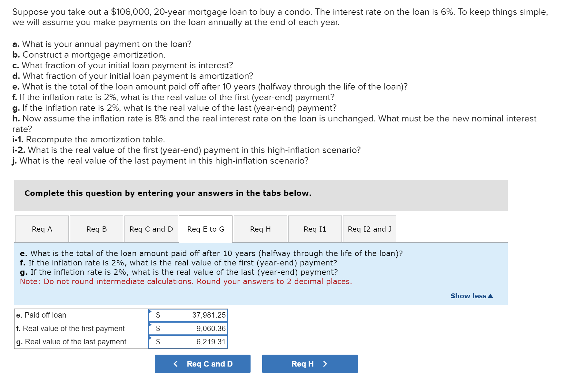The height and width of the screenshot is (392, 573).
Task: Open the Req I1 tab
Action: click(x=315, y=229)
